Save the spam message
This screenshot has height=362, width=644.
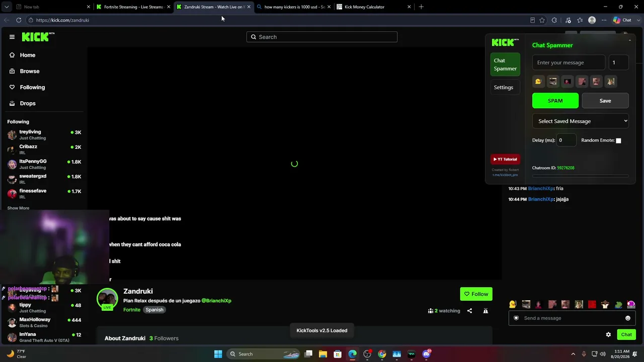click(x=605, y=101)
